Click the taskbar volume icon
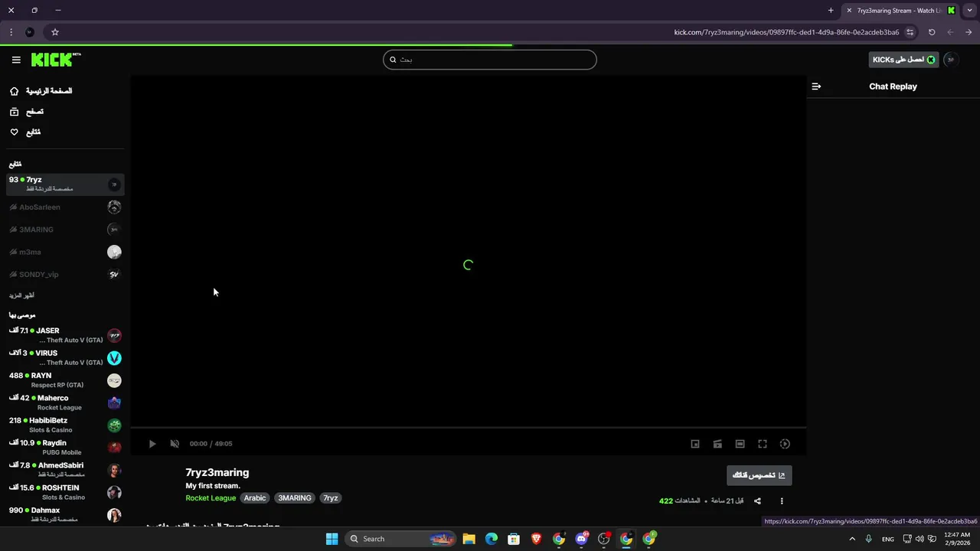This screenshot has height=551, width=980. [921, 539]
